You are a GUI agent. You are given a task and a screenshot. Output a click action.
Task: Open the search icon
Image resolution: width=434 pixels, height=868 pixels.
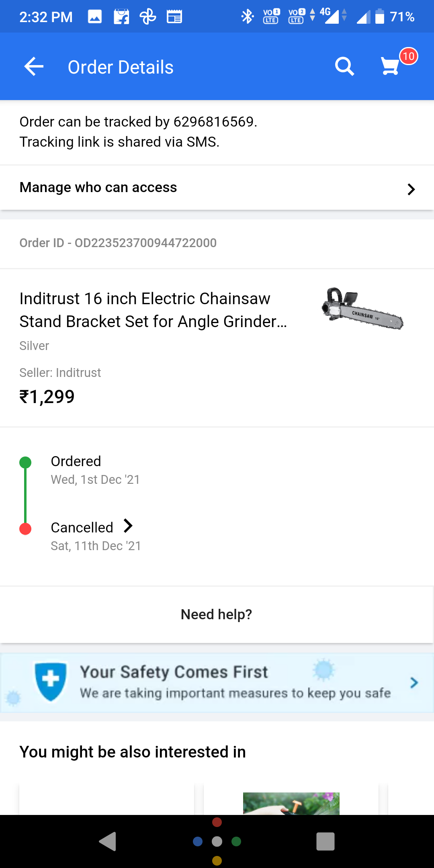(344, 67)
